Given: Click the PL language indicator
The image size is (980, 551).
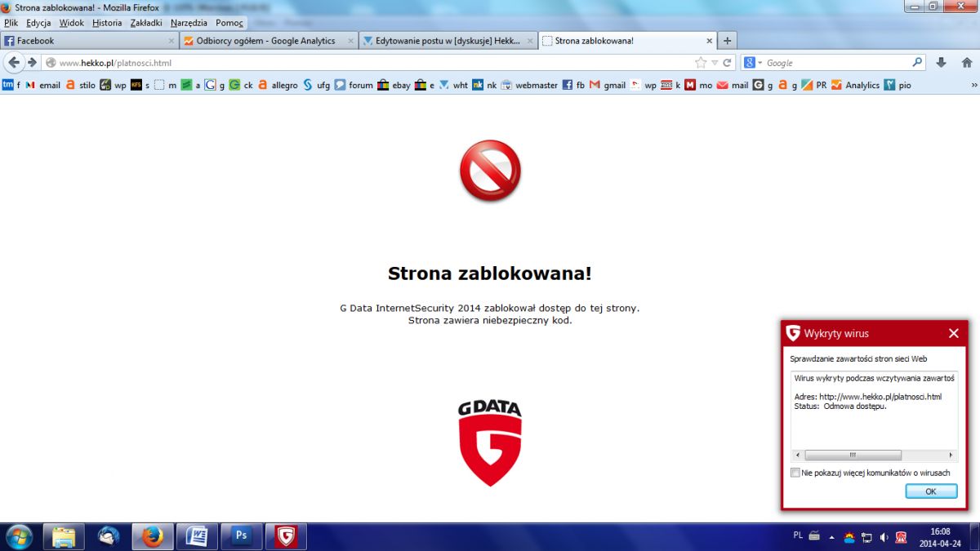Looking at the screenshot, I should pyautogui.click(x=798, y=535).
